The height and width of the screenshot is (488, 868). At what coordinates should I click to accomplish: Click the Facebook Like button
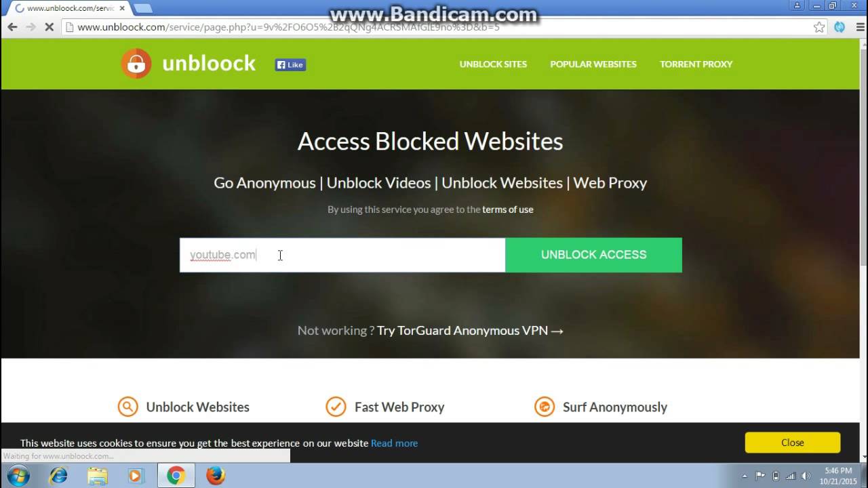(x=290, y=65)
